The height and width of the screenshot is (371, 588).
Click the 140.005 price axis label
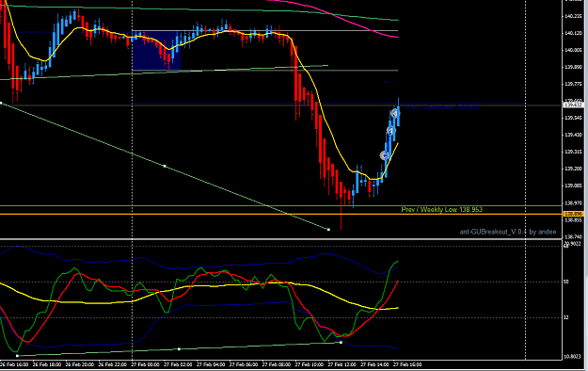click(573, 50)
